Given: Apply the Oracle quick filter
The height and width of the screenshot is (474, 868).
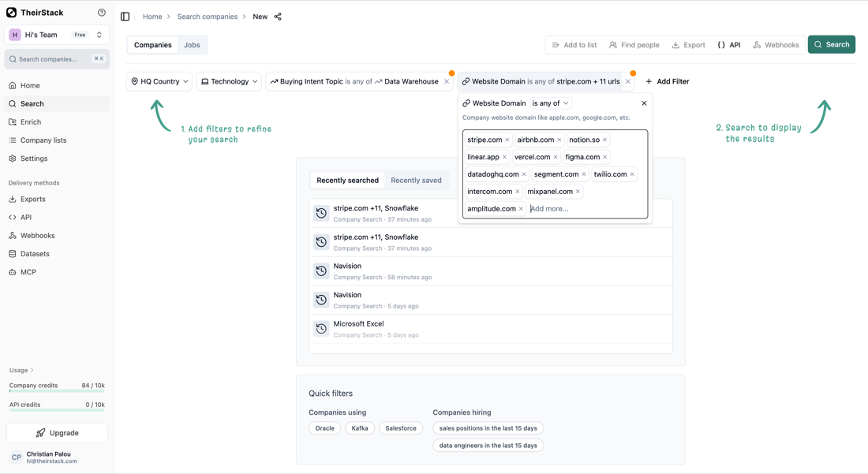Looking at the screenshot, I should (x=325, y=428).
